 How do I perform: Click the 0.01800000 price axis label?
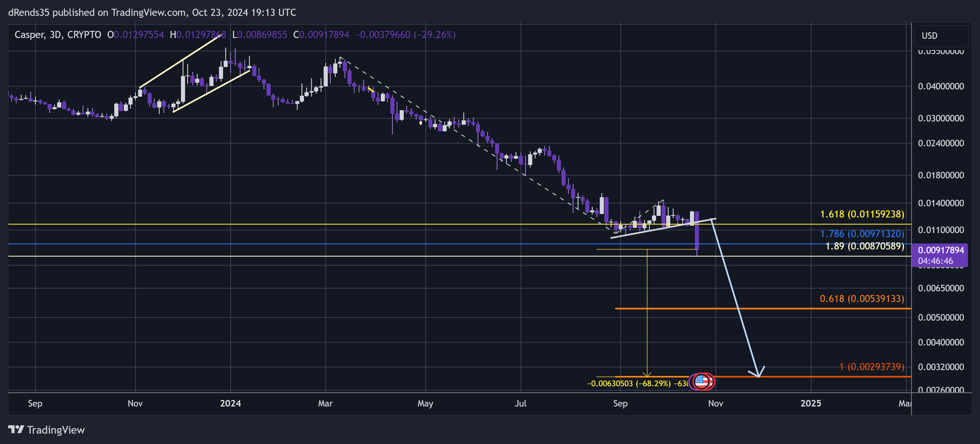point(941,175)
